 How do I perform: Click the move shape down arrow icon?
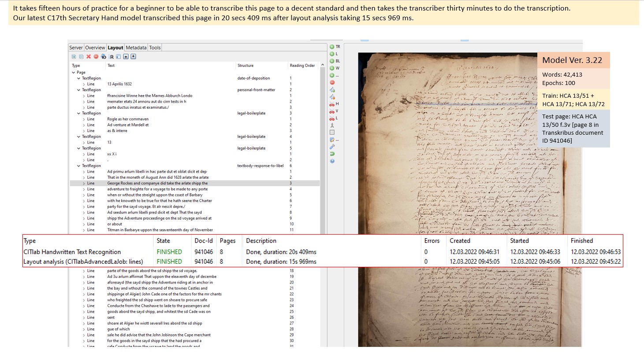pos(133,57)
